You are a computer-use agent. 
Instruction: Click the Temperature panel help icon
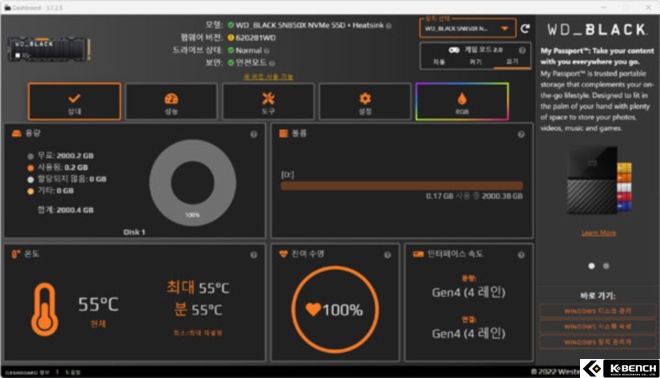(254, 255)
